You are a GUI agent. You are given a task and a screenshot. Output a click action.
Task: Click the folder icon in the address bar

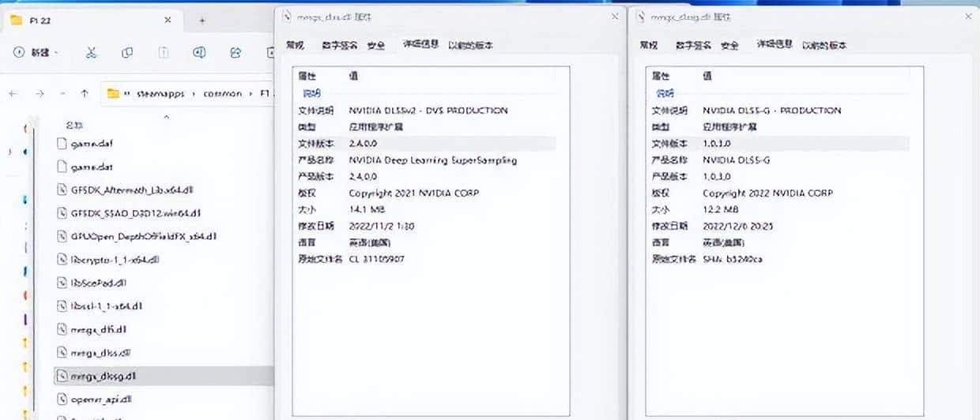[113, 93]
